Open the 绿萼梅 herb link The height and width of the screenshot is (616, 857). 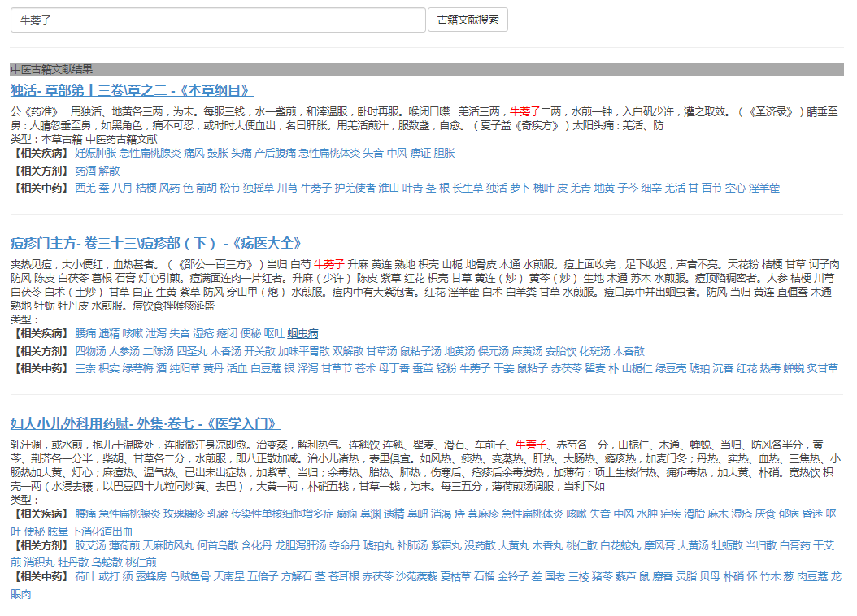click(x=137, y=368)
